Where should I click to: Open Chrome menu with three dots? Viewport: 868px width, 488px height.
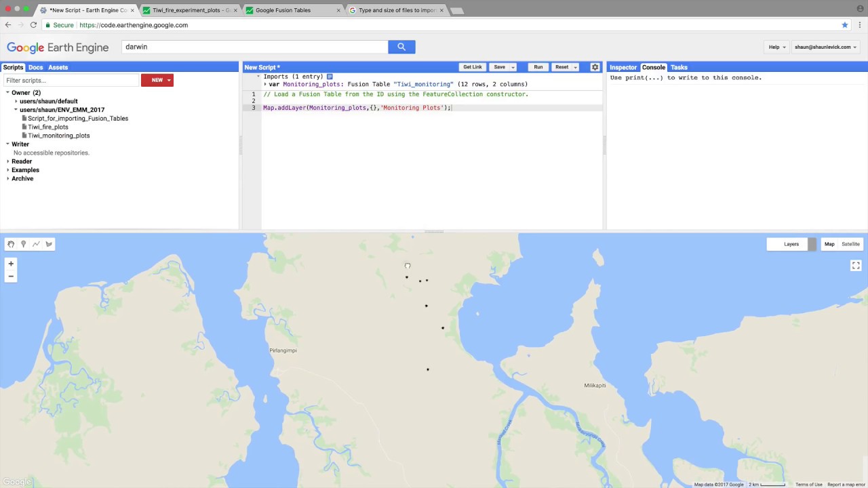point(859,25)
